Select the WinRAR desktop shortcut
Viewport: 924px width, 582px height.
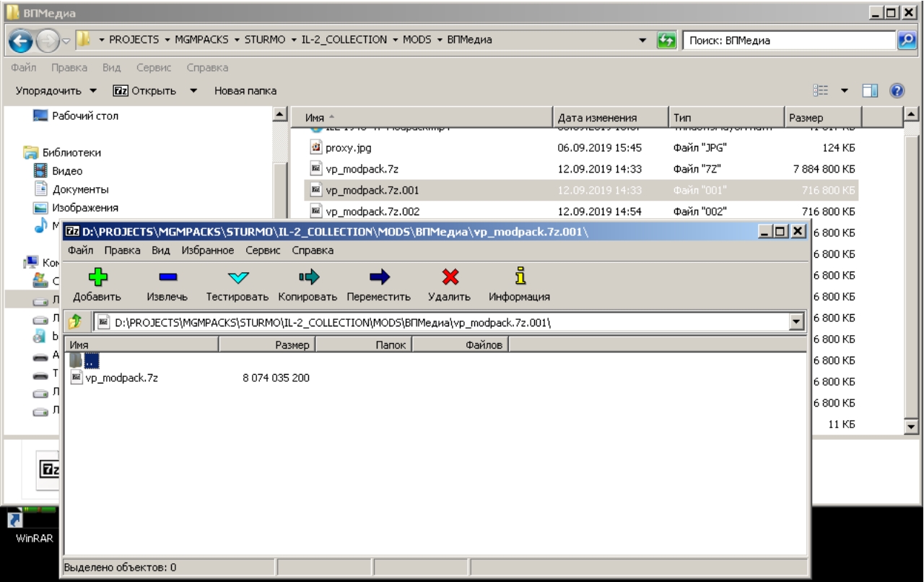[32, 529]
